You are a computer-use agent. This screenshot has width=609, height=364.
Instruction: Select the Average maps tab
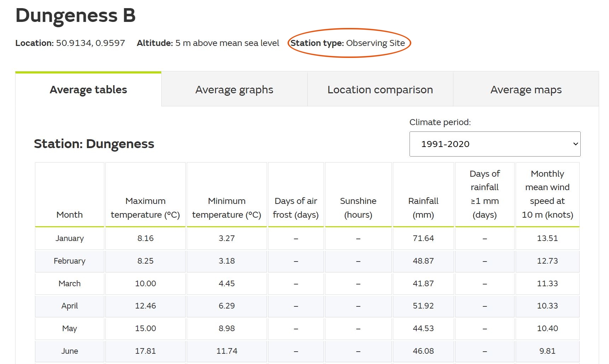coord(526,90)
